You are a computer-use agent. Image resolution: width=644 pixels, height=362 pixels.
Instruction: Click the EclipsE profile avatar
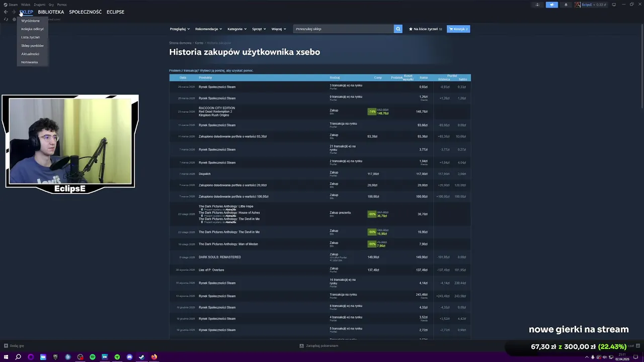(x=578, y=5)
